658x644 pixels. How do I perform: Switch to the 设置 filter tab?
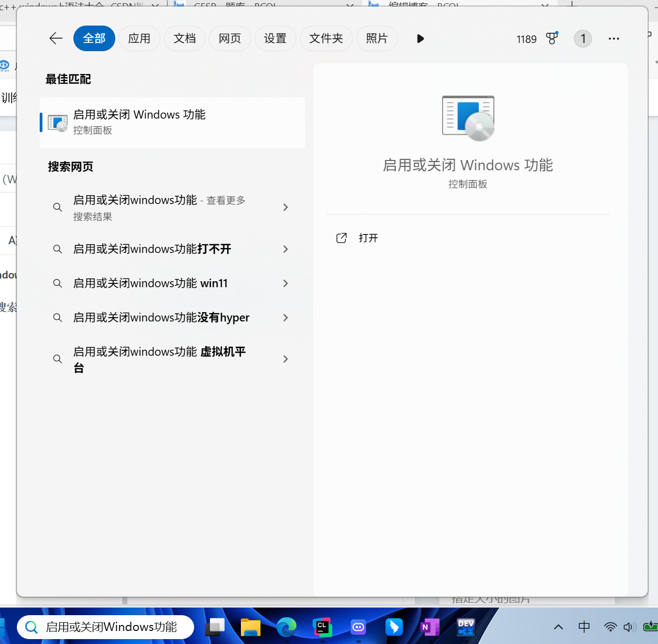[275, 39]
